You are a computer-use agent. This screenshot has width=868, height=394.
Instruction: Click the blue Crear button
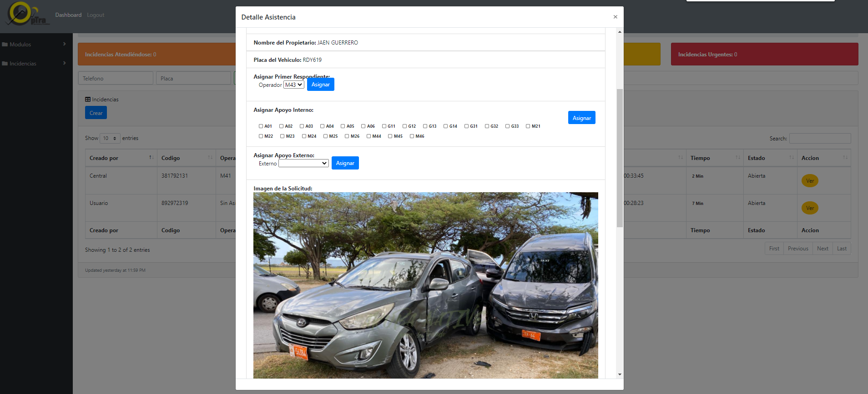96,113
